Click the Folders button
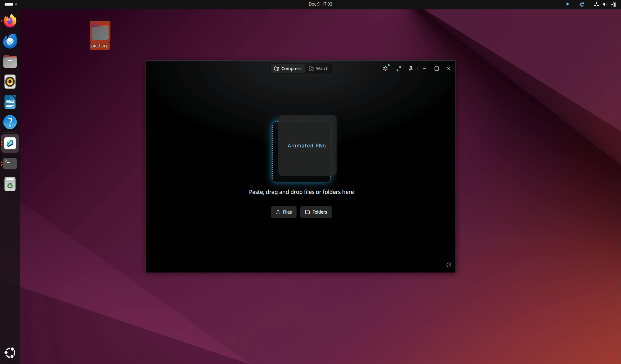621x364 pixels. coord(316,212)
